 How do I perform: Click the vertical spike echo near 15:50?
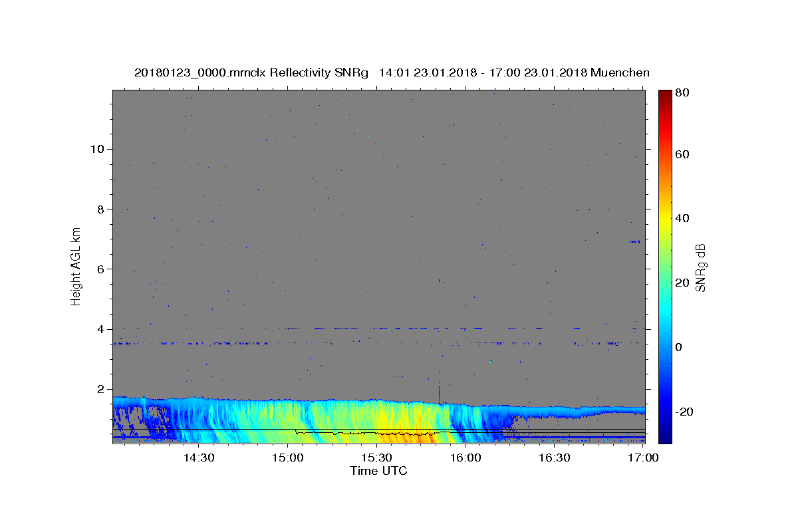pyautogui.click(x=439, y=387)
